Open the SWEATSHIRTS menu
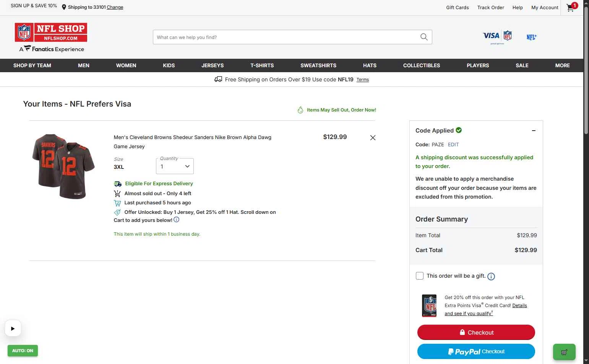The image size is (589, 364). [318, 65]
